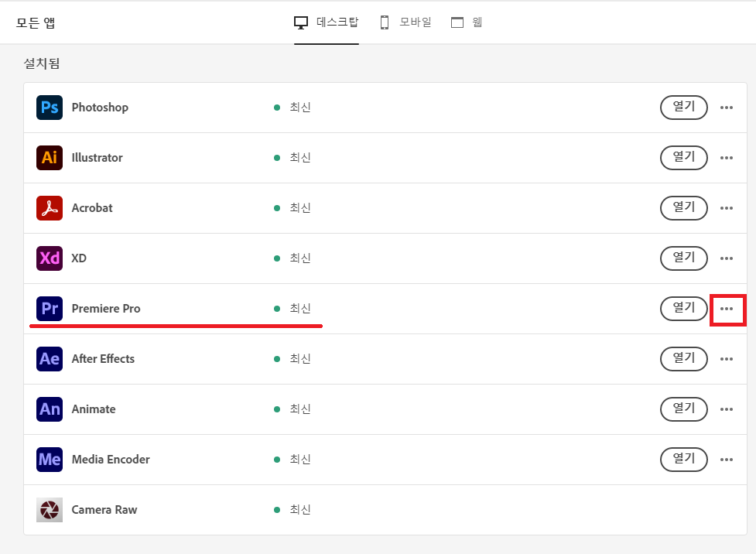Click the Animate app icon
This screenshot has width=756, height=554.
coord(50,409)
